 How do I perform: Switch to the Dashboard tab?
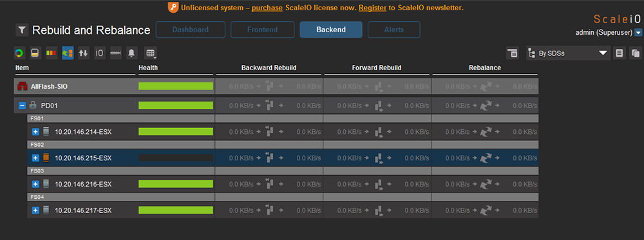point(191,30)
